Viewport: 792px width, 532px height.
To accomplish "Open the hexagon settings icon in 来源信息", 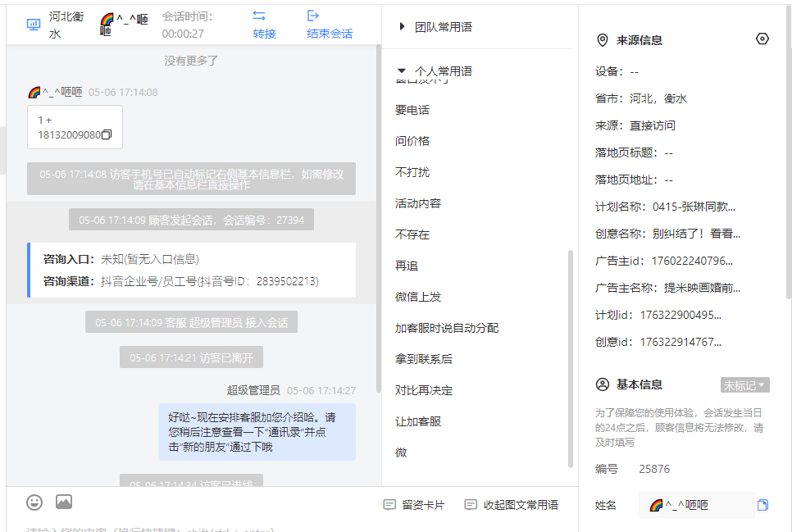I will pos(762,39).
